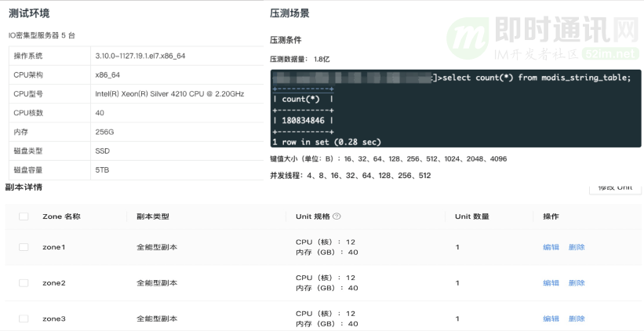Click the 操作系统 kernel version value
Screen dimensions: 644x331
click(140, 56)
